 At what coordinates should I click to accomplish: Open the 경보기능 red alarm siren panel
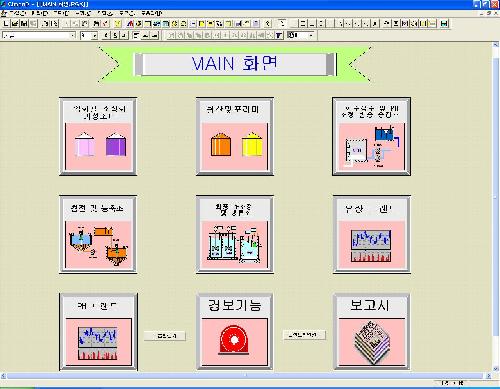tap(235, 332)
